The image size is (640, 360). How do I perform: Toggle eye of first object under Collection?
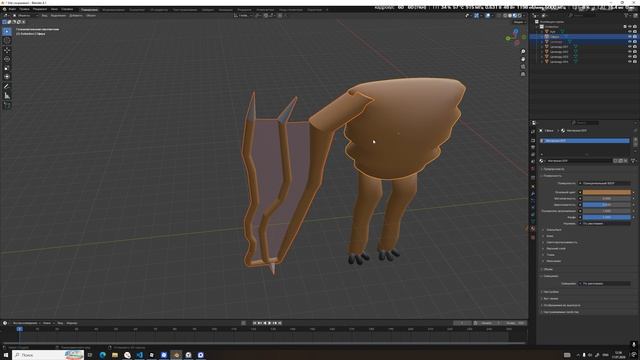click(x=630, y=31)
